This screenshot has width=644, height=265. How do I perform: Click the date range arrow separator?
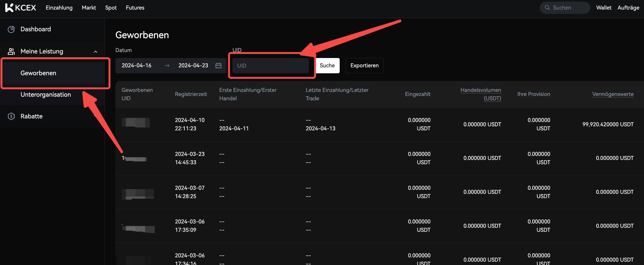click(167, 65)
